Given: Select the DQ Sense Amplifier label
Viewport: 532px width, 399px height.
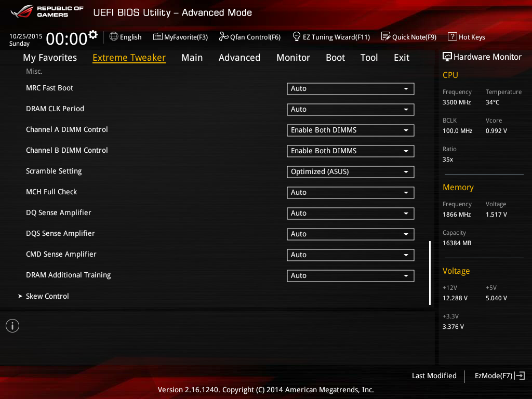Looking at the screenshot, I should [x=59, y=212].
